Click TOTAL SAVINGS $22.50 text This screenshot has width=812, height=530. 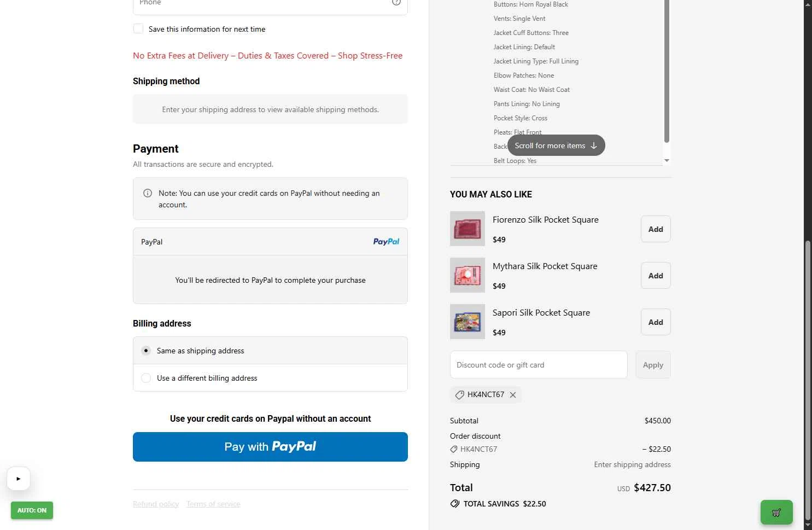click(505, 504)
